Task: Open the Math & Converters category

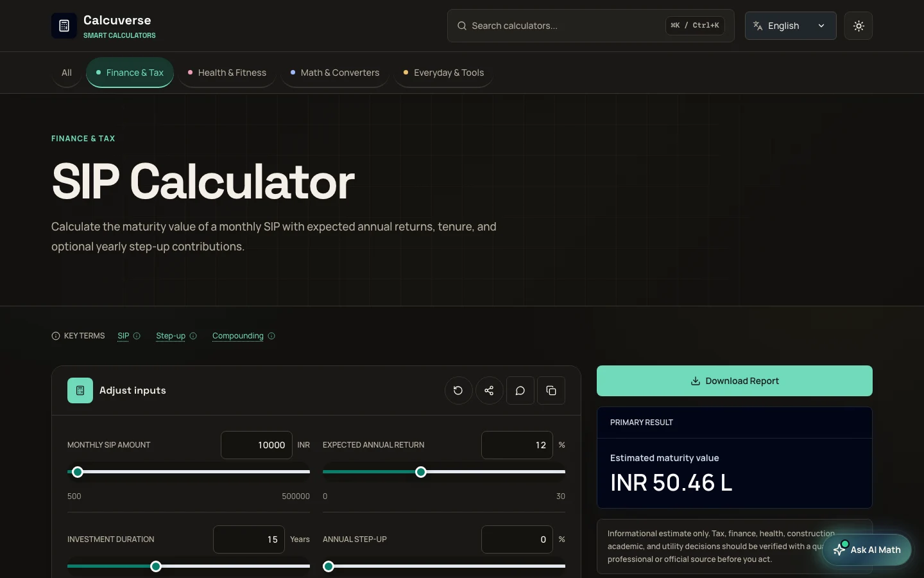Action: pyautogui.click(x=335, y=73)
